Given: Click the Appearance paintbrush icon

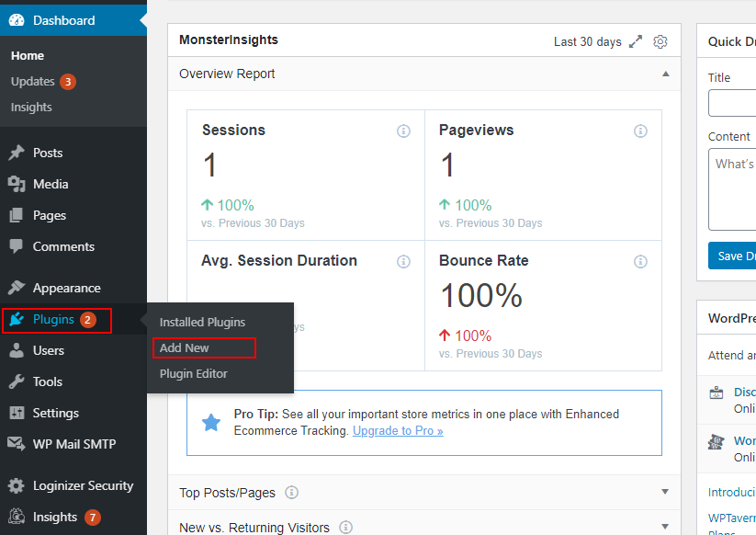Looking at the screenshot, I should [17, 288].
